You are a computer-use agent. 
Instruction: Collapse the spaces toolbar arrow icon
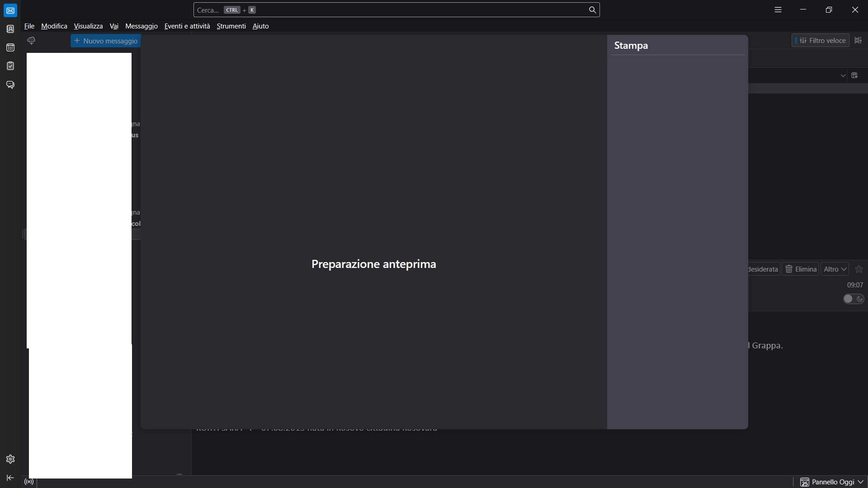pos(10,478)
